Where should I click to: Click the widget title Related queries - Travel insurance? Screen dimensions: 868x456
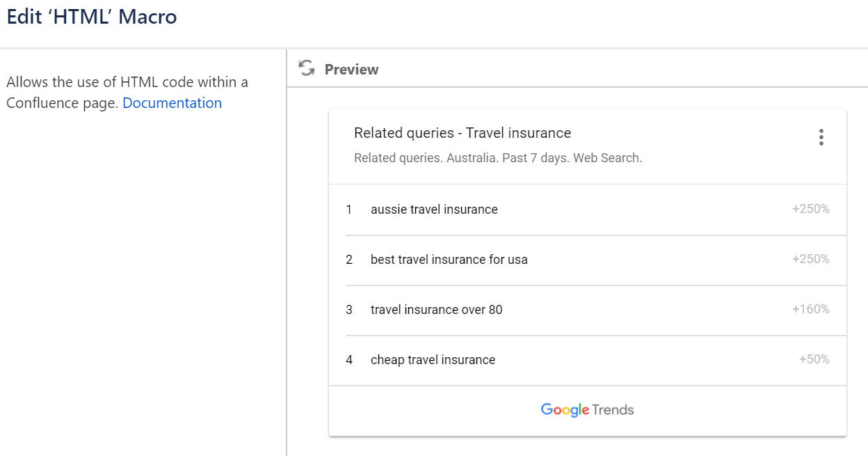click(x=463, y=133)
